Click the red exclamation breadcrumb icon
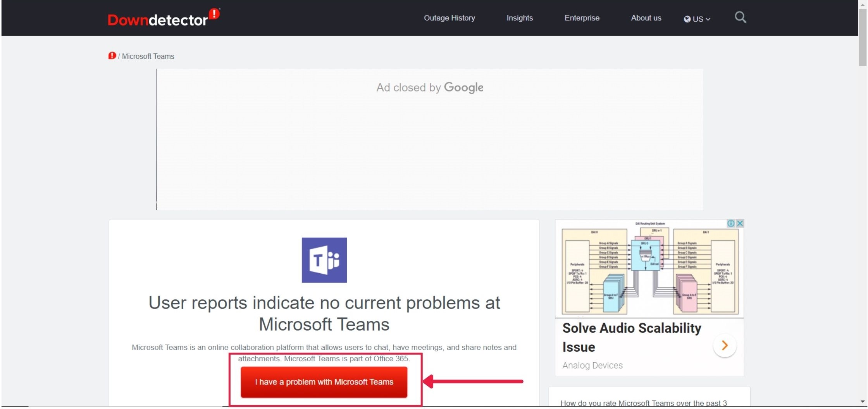868x409 pixels. (x=112, y=56)
